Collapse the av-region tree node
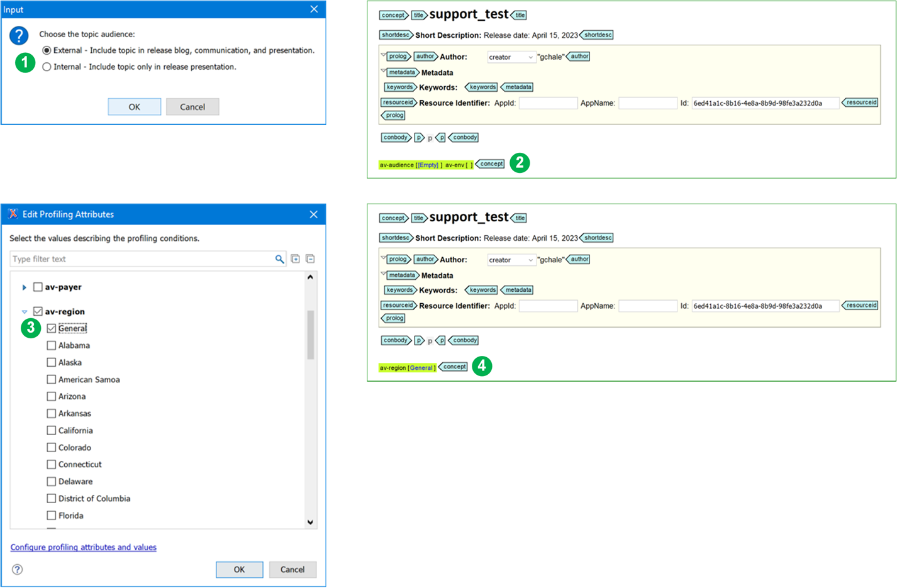This screenshot has height=588, width=897. tap(25, 312)
